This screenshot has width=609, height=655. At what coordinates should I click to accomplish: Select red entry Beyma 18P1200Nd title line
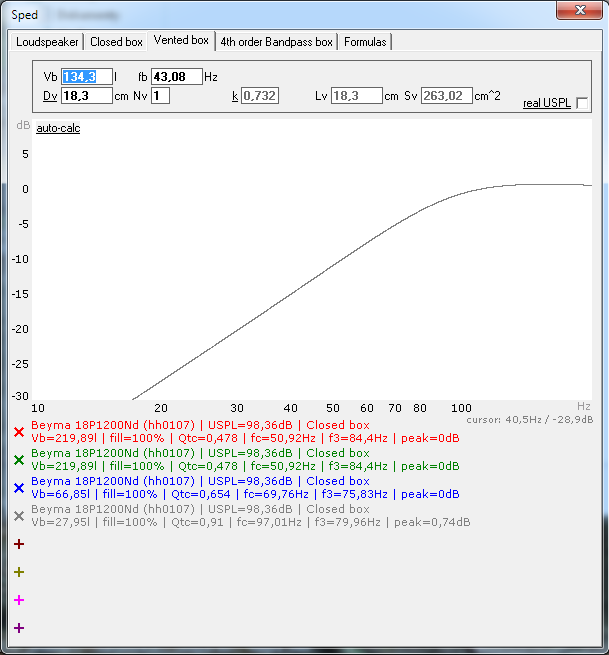point(200,425)
